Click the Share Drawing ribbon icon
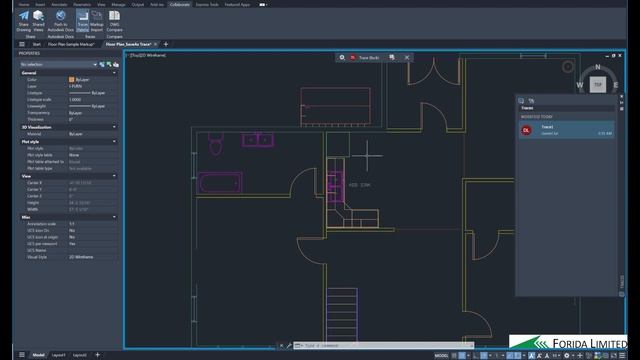The width and height of the screenshot is (640, 360). pos(24,21)
